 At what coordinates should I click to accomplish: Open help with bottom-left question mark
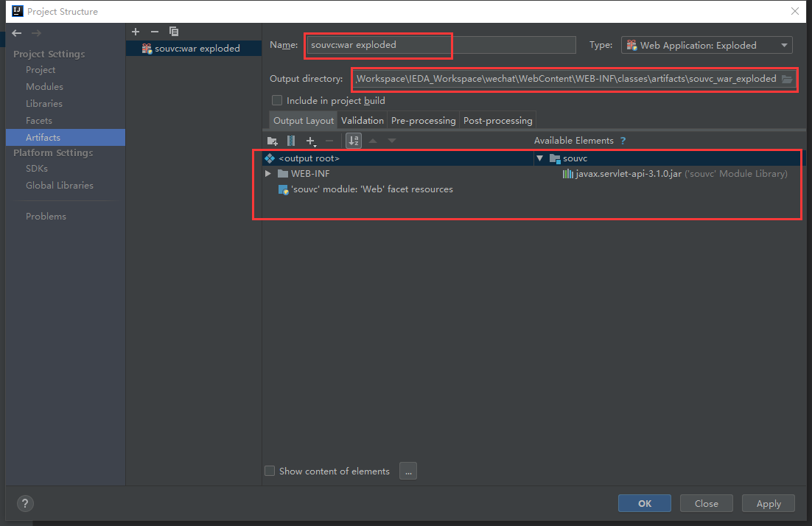(25, 503)
